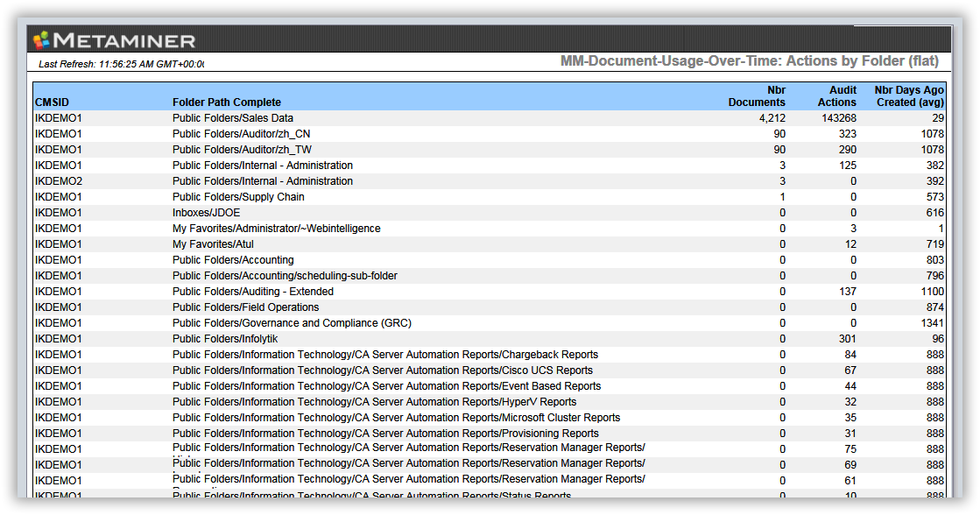Click days ago value 874
The image size is (980, 515).
pyautogui.click(x=935, y=307)
